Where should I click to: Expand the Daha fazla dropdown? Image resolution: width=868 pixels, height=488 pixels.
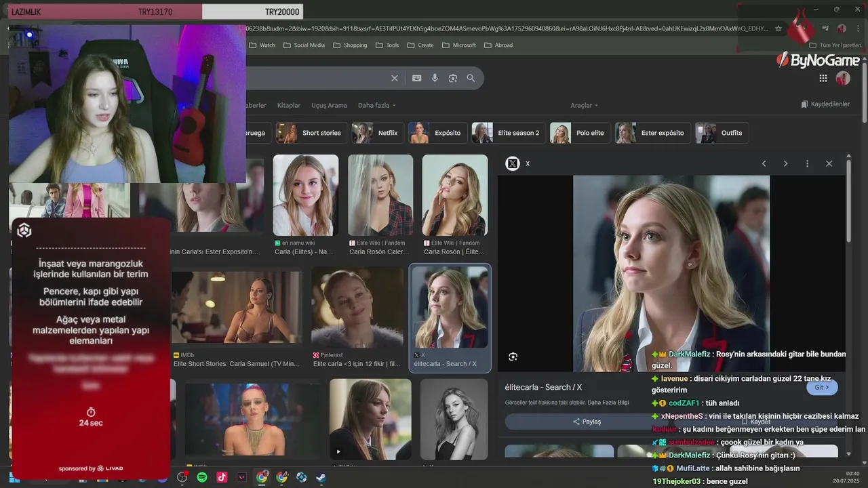click(376, 105)
